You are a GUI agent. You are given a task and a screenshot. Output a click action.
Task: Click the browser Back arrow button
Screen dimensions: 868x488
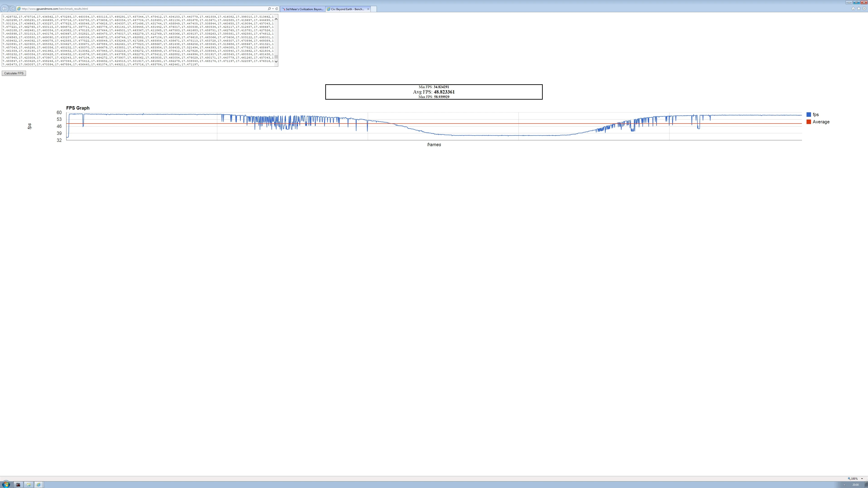tap(5, 8)
